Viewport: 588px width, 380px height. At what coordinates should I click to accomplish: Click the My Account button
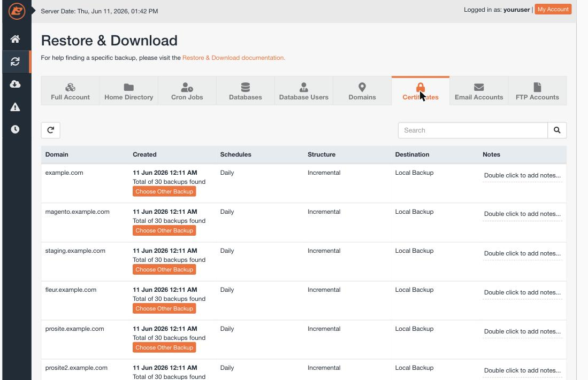[553, 10]
